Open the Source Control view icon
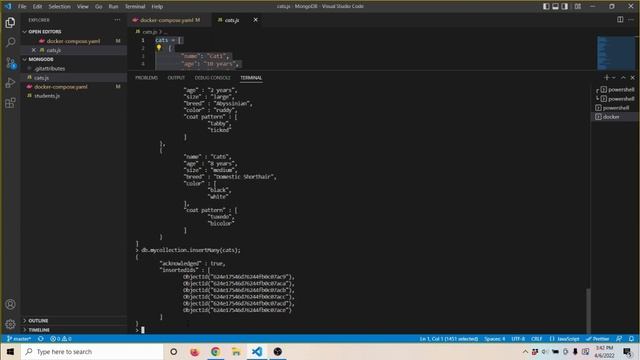The image size is (640, 360). [x=11, y=62]
